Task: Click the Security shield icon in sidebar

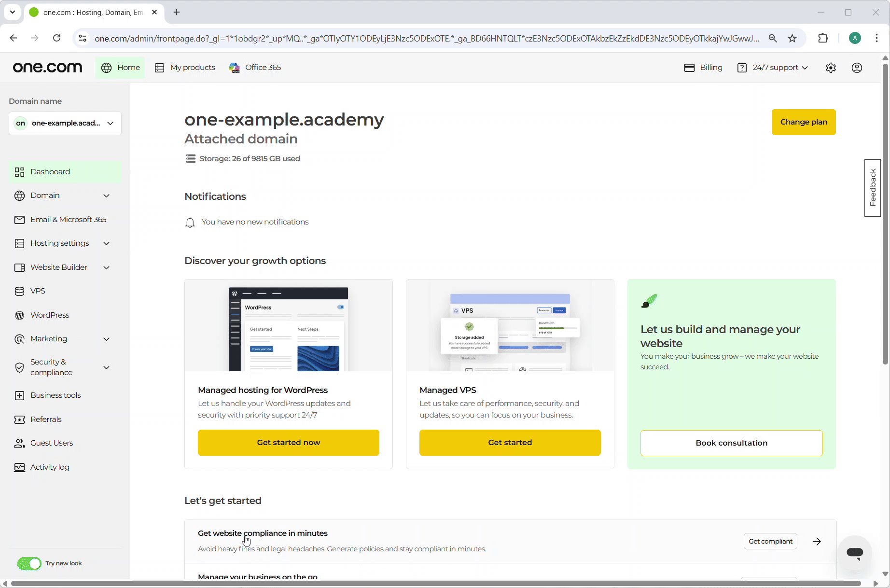Action: click(19, 367)
